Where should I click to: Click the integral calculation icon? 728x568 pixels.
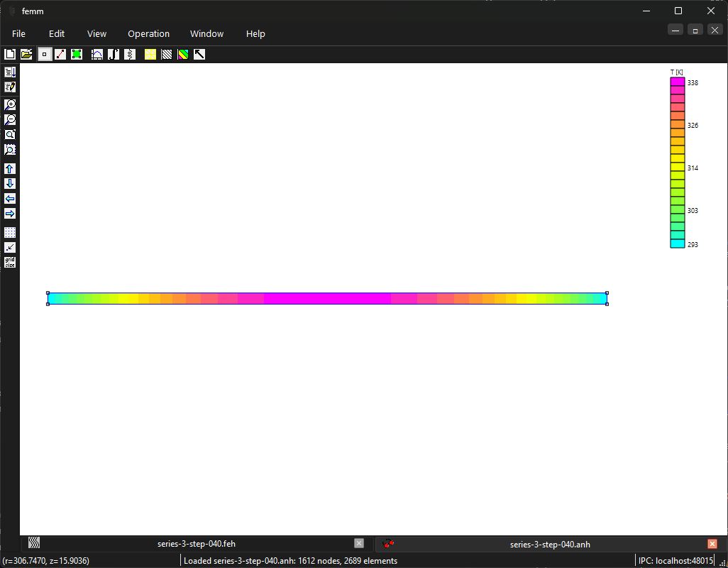tap(114, 55)
